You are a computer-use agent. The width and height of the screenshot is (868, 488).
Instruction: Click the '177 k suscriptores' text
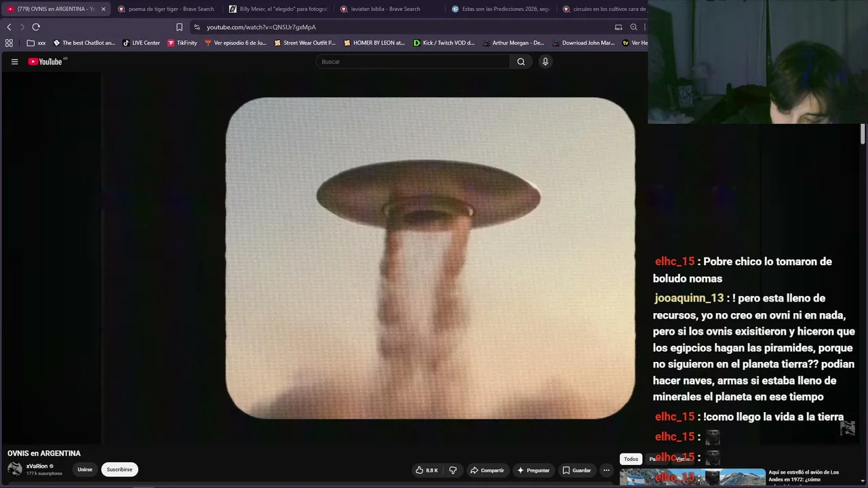click(44, 474)
